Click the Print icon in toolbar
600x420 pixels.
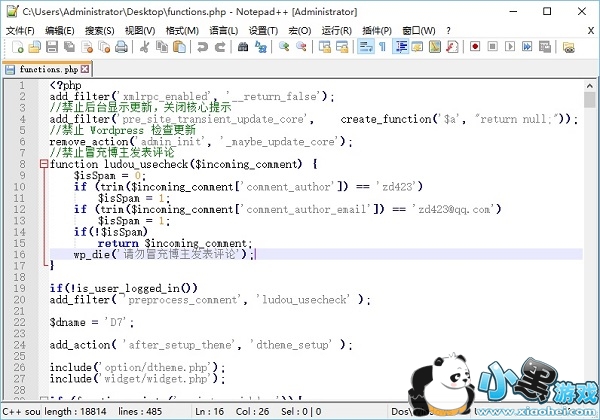(122, 47)
